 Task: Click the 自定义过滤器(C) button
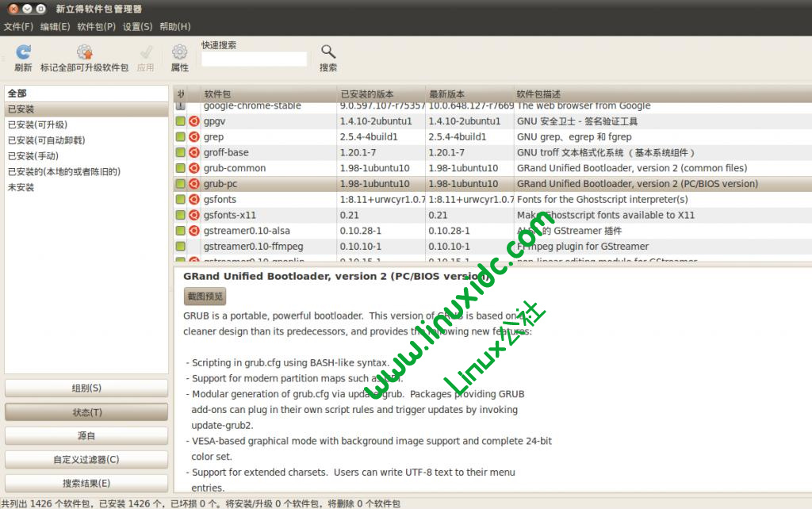coord(86,459)
